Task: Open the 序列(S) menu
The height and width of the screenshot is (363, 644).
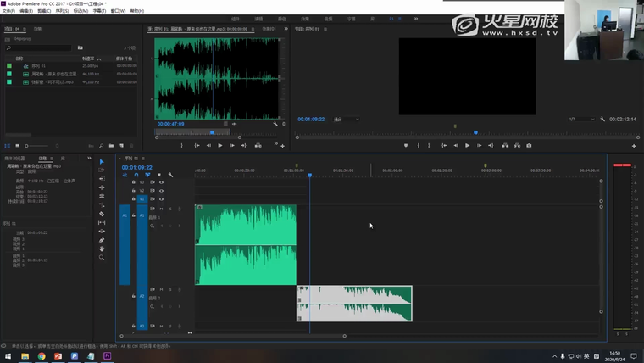Action: [62, 11]
